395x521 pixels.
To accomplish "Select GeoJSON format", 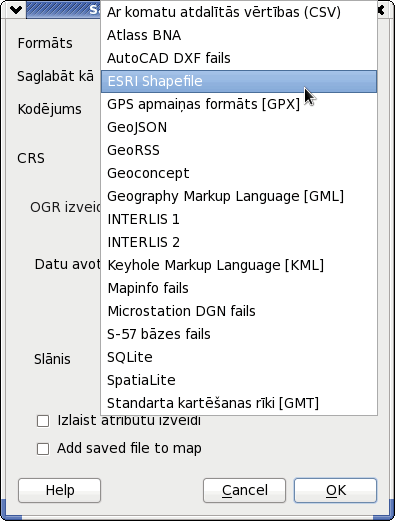I will tap(239, 127).
